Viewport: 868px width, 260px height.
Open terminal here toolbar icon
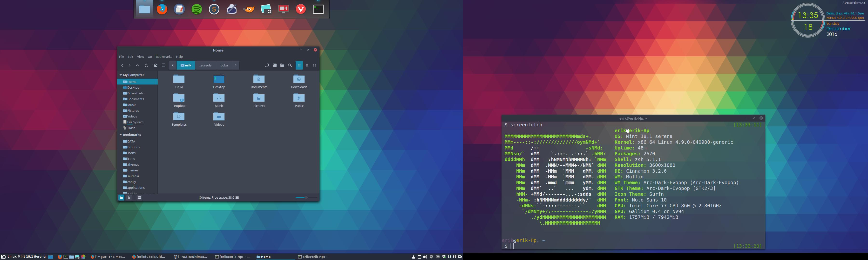click(x=275, y=65)
